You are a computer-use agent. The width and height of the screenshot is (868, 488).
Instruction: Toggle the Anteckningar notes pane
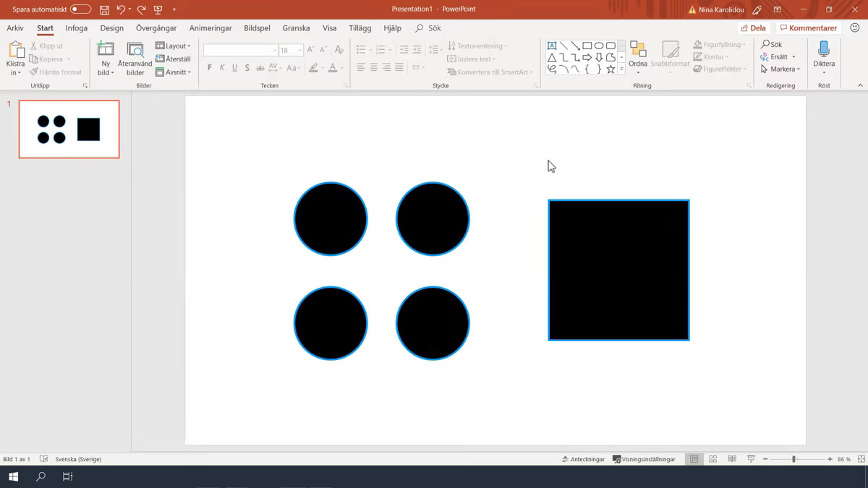(583, 459)
